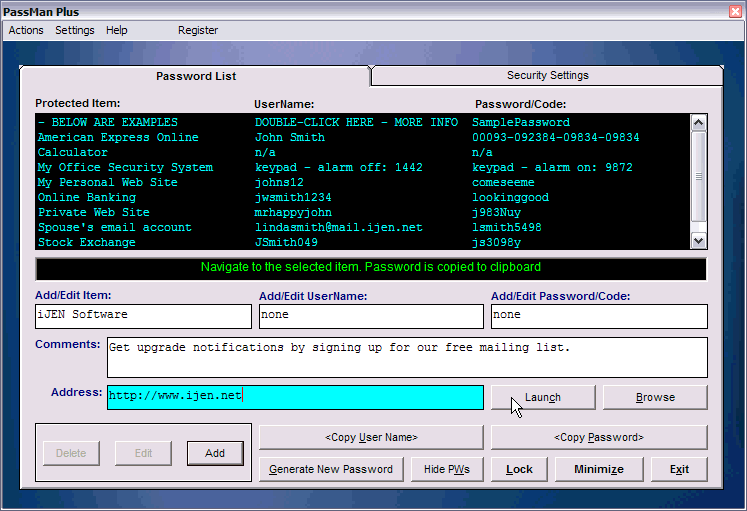Click the Minimize button

click(x=599, y=470)
